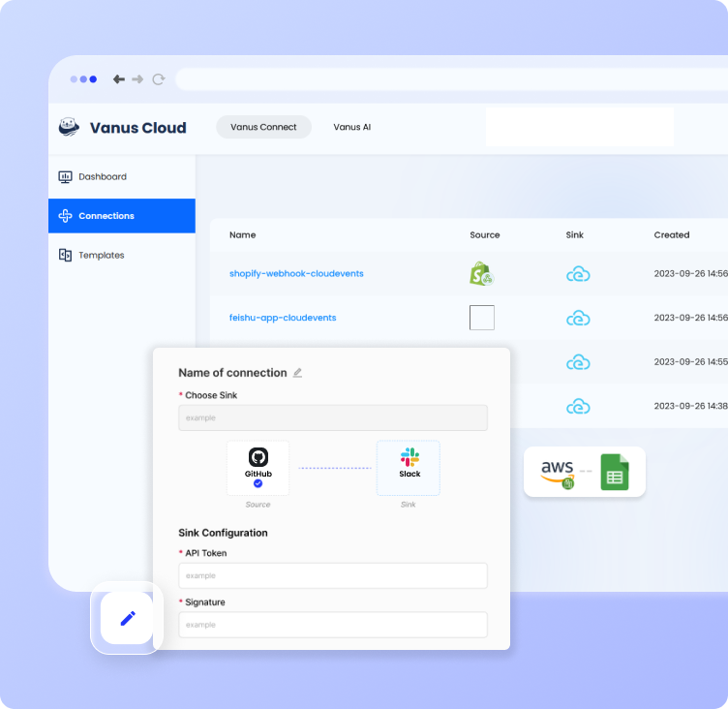Select the GitHub source card
Image resolution: width=728 pixels, height=709 pixels.
(x=258, y=468)
